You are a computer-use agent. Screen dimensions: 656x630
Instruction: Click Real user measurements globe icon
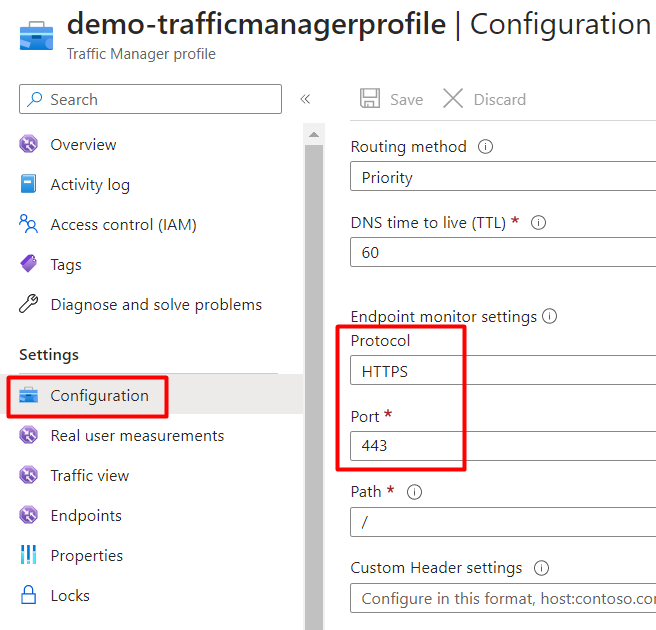coord(28,435)
